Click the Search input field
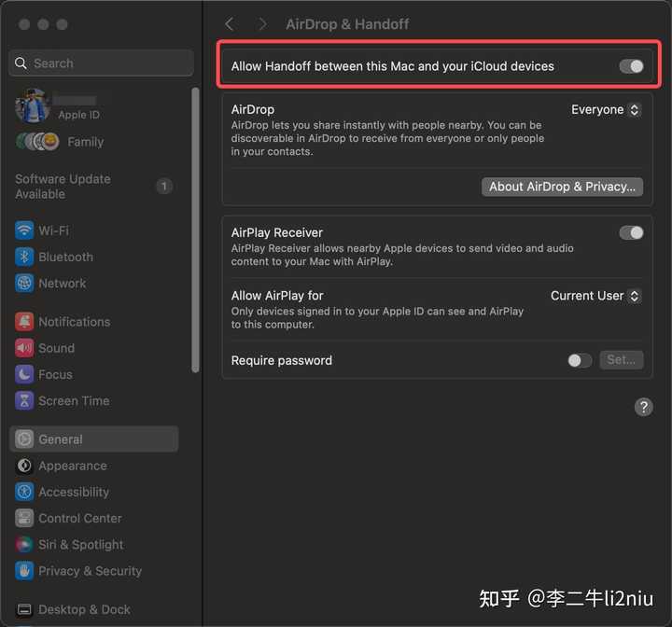This screenshot has height=627, width=672. point(101,63)
